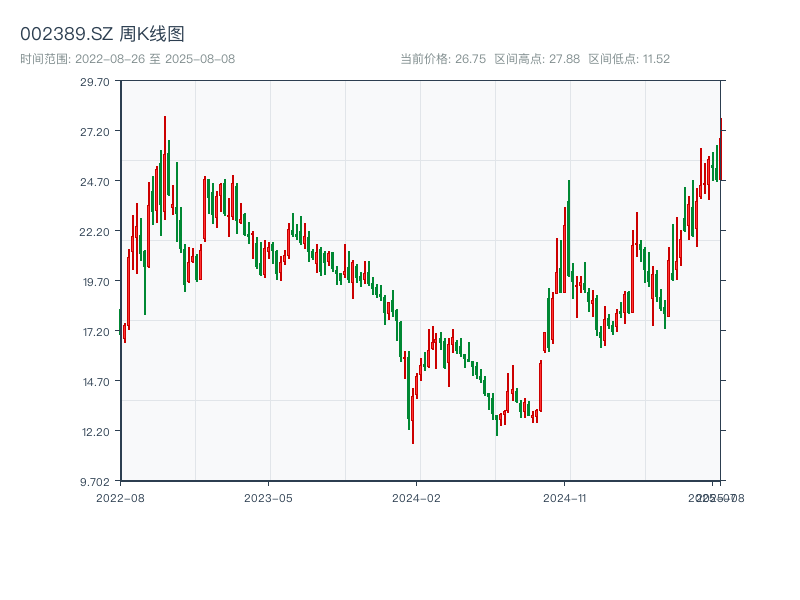Click the 2023-05 x-axis date label
Viewport: 800px width, 600px height.
268,497
